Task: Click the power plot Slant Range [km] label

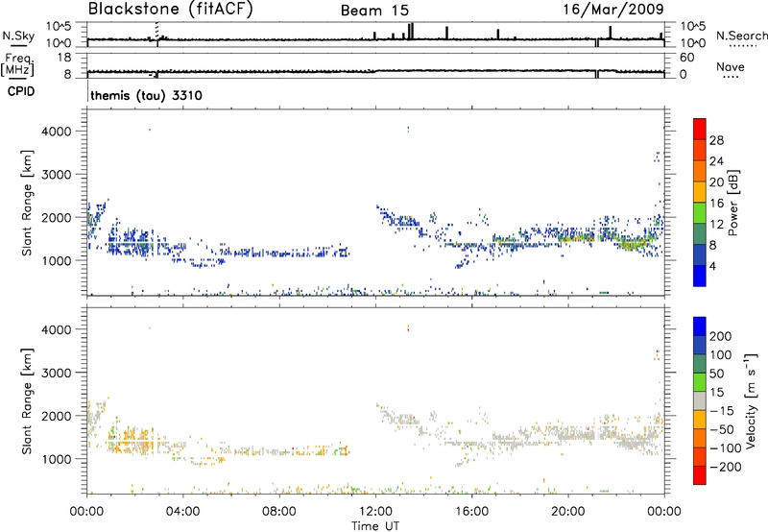Action: tap(27, 203)
